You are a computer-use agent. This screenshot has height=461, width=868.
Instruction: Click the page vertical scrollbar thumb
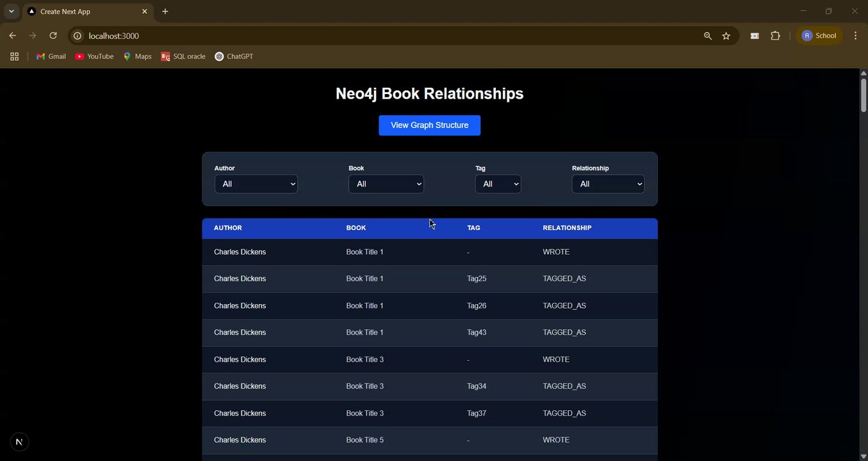(x=864, y=94)
